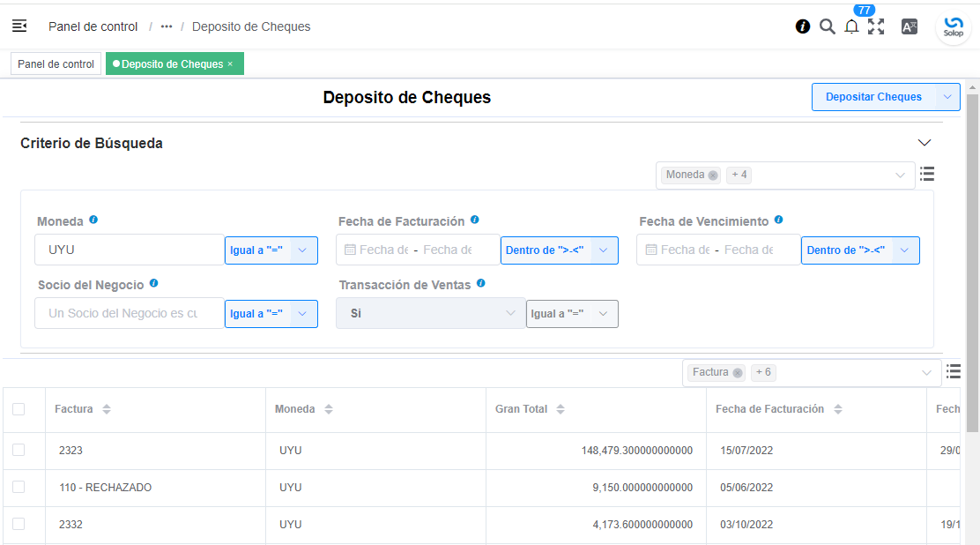Click the search magnifier icon
The image size is (980, 545).
pyautogui.click(x=827, y=26)
